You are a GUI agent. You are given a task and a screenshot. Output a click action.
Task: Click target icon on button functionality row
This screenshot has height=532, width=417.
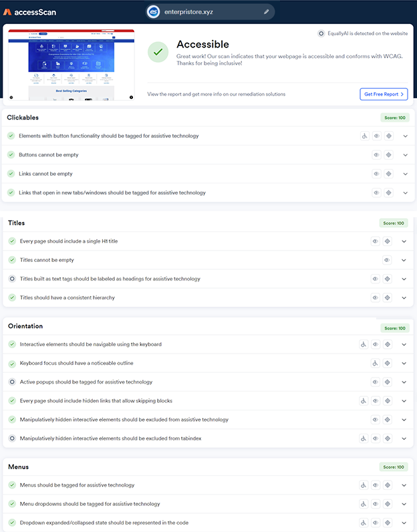pos(389,136)
